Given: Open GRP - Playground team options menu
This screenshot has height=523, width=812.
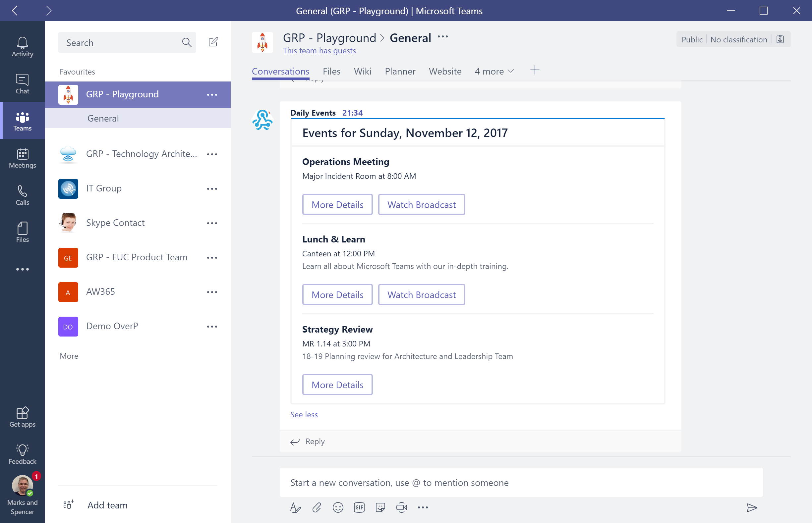Looking at the screenshot, I should [x=212, y=95].
